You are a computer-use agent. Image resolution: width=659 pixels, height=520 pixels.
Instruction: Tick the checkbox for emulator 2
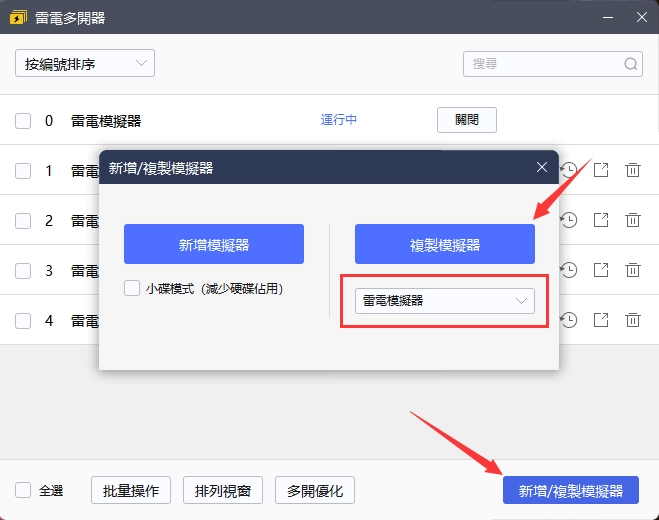(23, 221)
